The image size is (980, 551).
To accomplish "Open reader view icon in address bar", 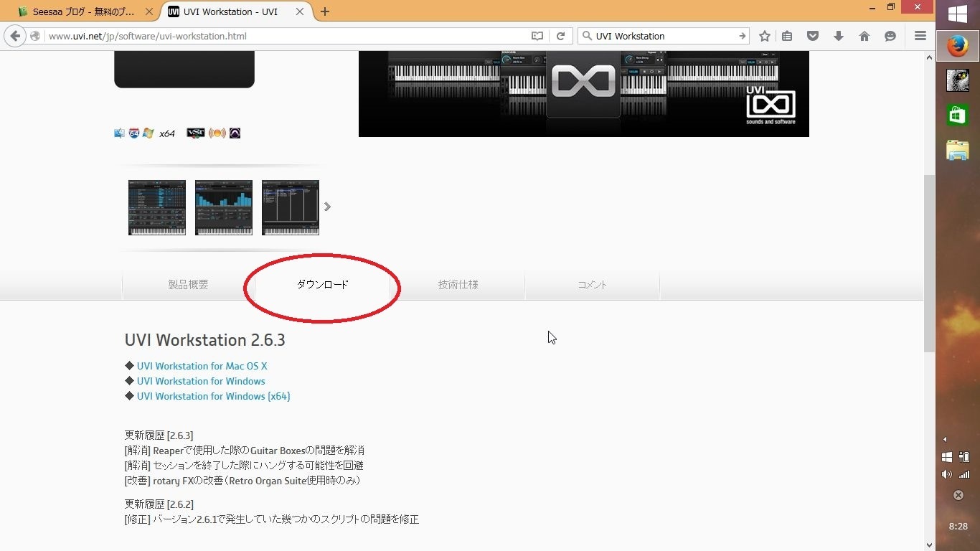I will pyautogui.click(x=537, y=36).
